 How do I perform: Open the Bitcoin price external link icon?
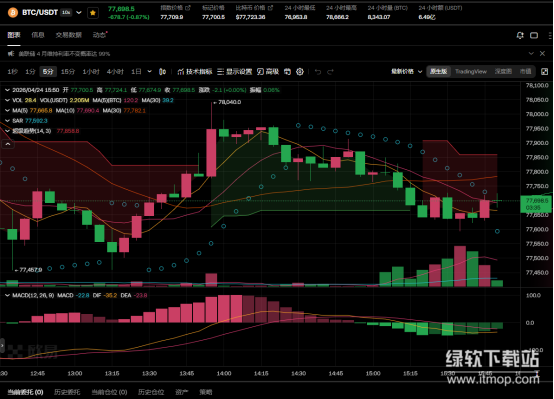(x=270, y=7)
